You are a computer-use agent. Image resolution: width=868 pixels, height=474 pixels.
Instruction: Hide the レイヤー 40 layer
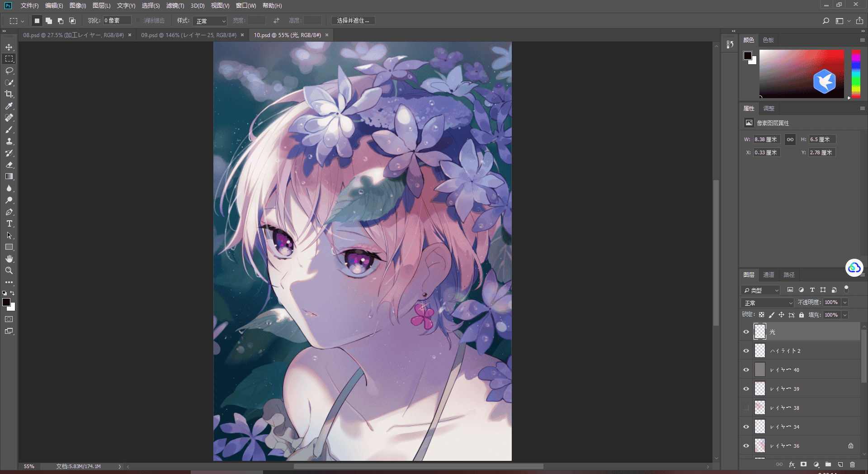click(746, 370)
